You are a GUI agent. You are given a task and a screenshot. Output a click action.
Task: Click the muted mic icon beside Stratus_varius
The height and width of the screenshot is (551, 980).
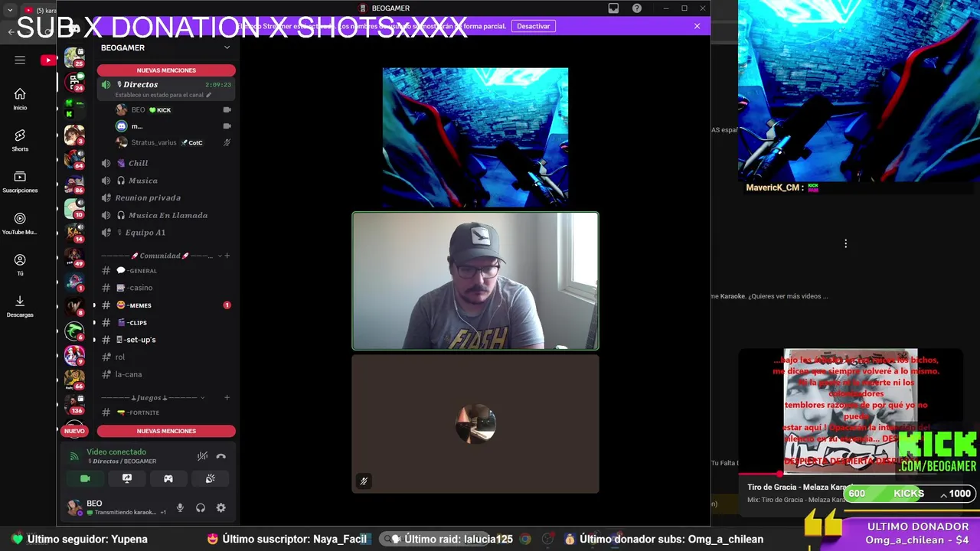(x=227, y=142)
